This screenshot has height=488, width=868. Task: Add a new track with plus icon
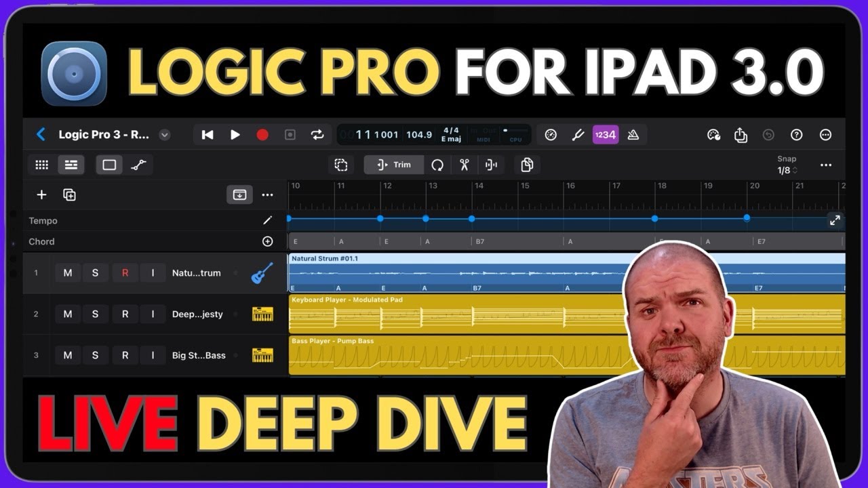click(41, 195)
